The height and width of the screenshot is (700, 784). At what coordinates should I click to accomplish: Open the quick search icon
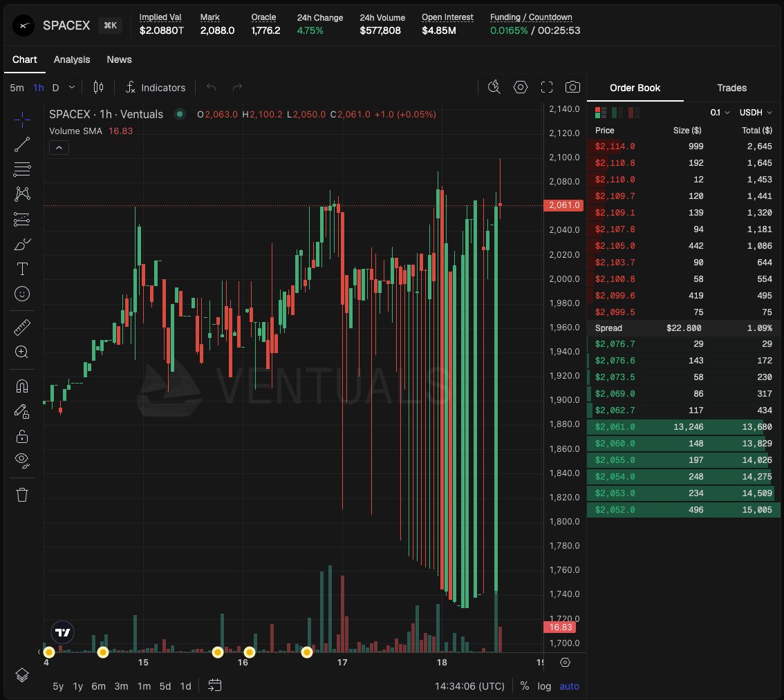494,88
